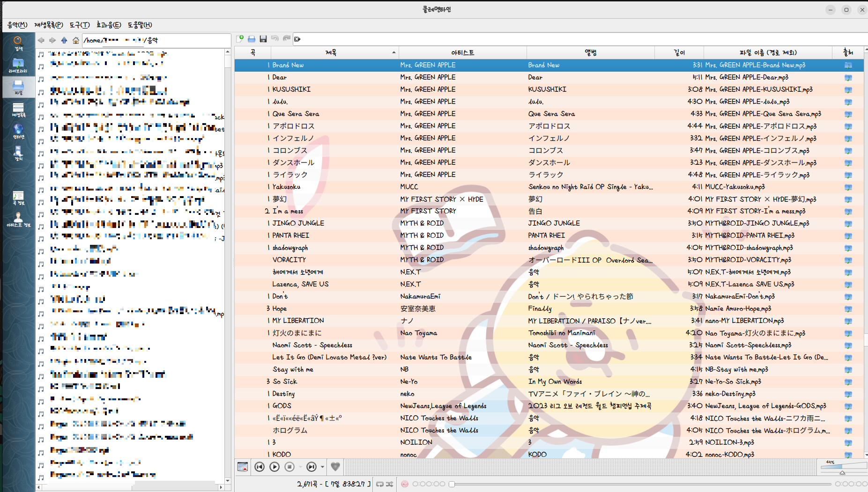Select the song 'PANTA RHEI'
Viewport: 868px width, 492px height.
[x=549, y=235]
